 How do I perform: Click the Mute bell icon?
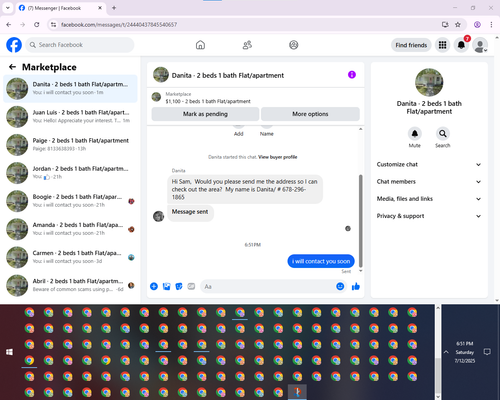(x=415, y=134)
